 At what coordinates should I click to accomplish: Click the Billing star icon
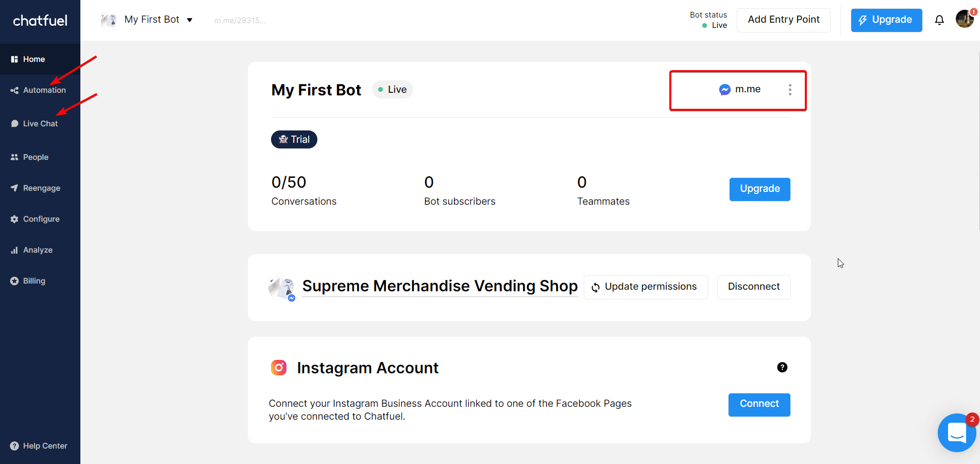(14, 281)
